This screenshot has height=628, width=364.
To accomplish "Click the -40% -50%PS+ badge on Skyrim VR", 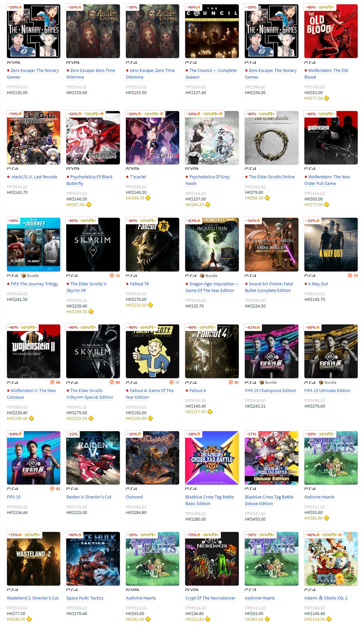I will tap(82, 221).
